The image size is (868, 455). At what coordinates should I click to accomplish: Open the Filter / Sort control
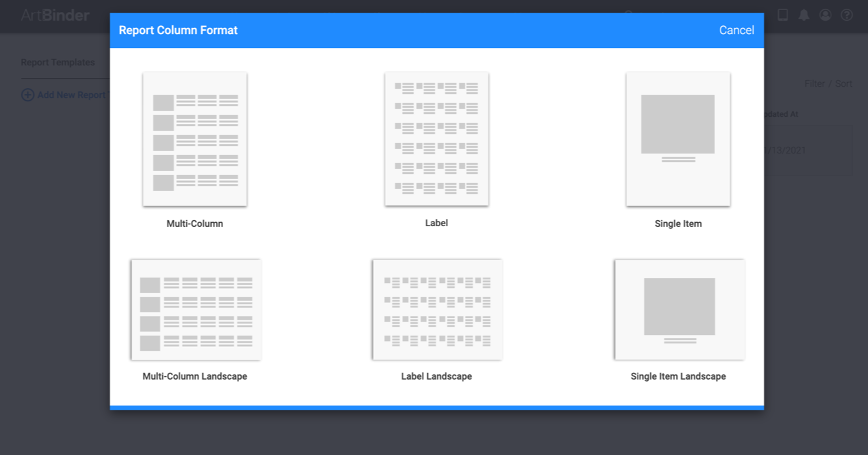coord(828,83)
